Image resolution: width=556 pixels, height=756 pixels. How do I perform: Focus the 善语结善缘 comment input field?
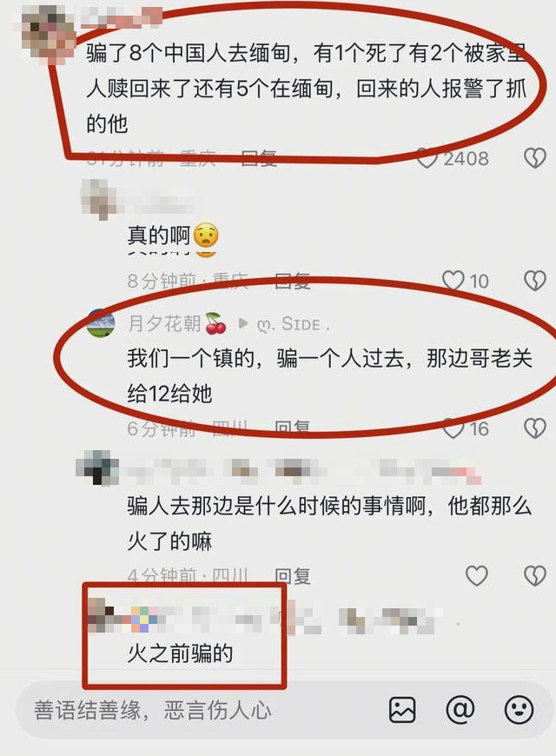tap(202, 710)
